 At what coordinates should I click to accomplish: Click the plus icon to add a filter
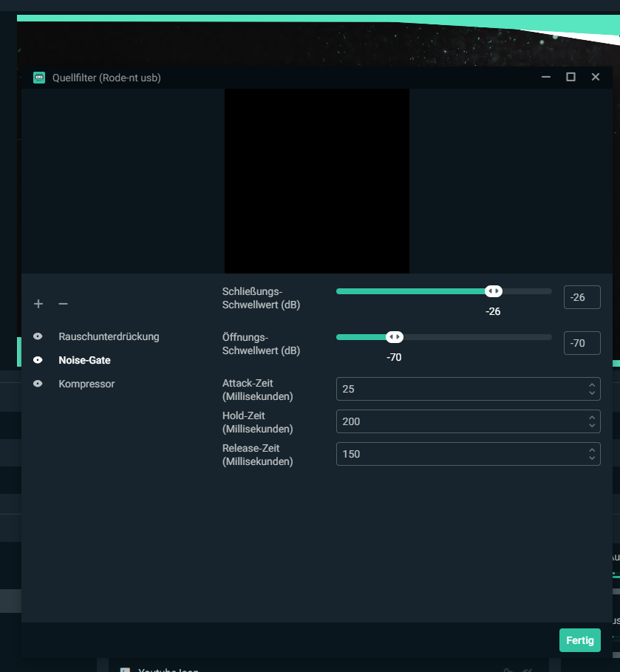coord(38,304)
